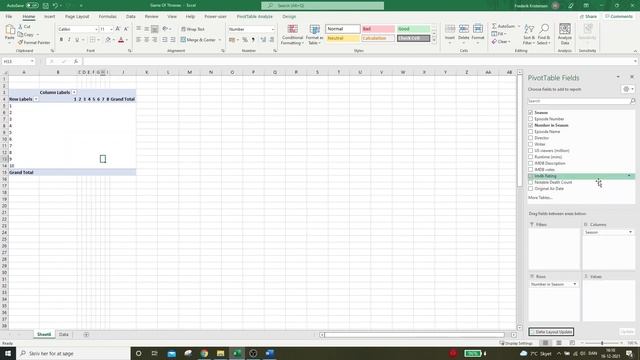Switch to the Insert ribbon tab
640x360 pixels.
(x=49, y=17)
